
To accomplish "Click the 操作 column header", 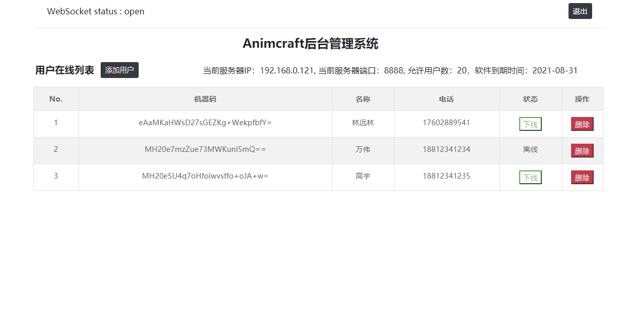I will [x=582, y=99].
